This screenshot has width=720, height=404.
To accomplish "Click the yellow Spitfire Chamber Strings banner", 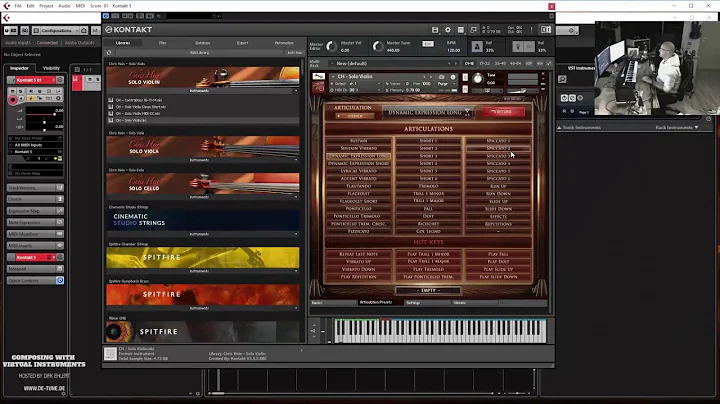I will [x=202, y=258].
